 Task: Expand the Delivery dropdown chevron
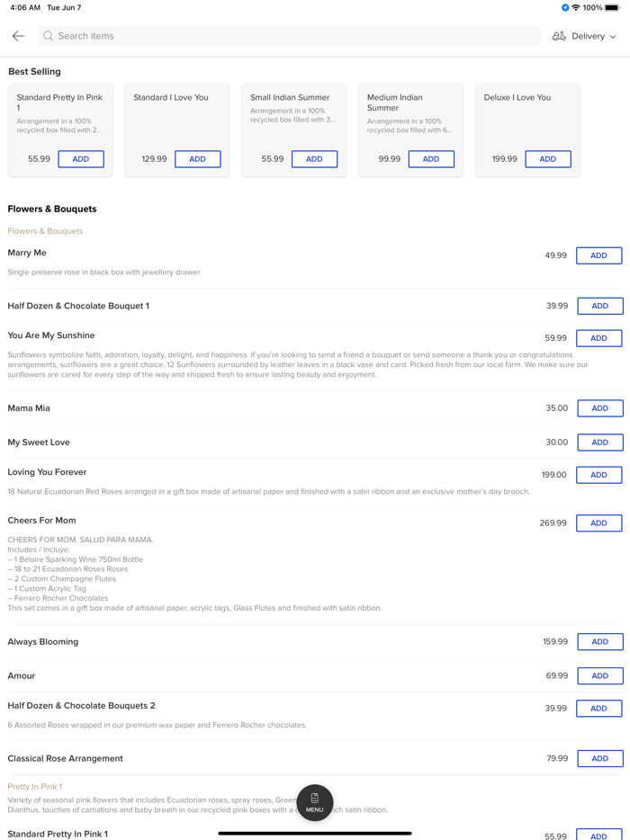click(614, 37)
